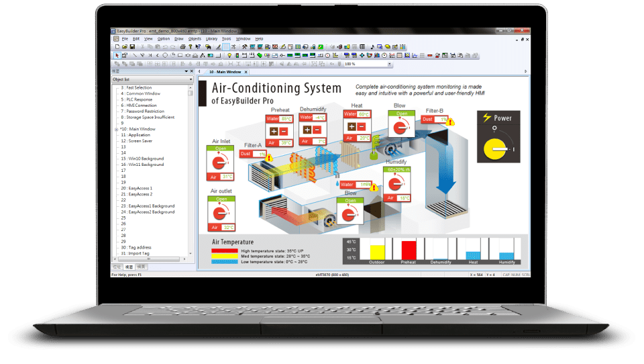Viewport: 644px width, 364px height.
Task: Select '11 : Application' in object list
Action: 136,135
